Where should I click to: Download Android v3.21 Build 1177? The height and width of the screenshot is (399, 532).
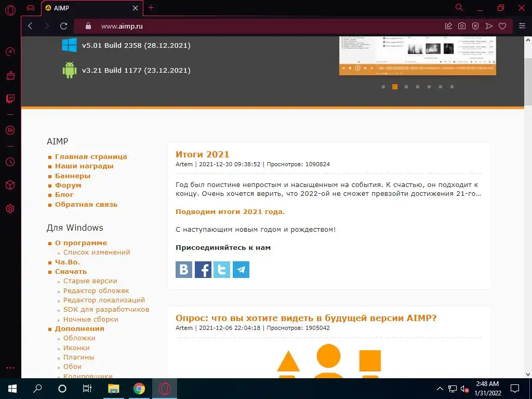tap(136, 70)
